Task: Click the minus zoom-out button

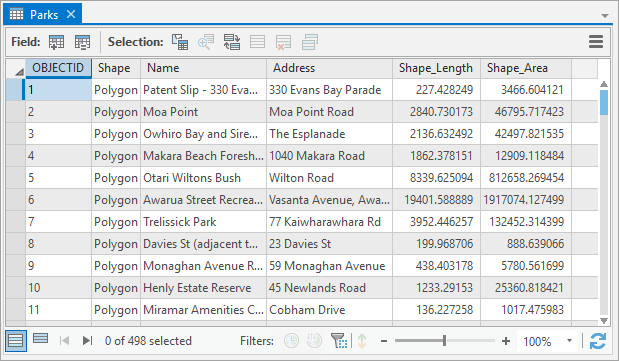Action: tap(384, 341)
